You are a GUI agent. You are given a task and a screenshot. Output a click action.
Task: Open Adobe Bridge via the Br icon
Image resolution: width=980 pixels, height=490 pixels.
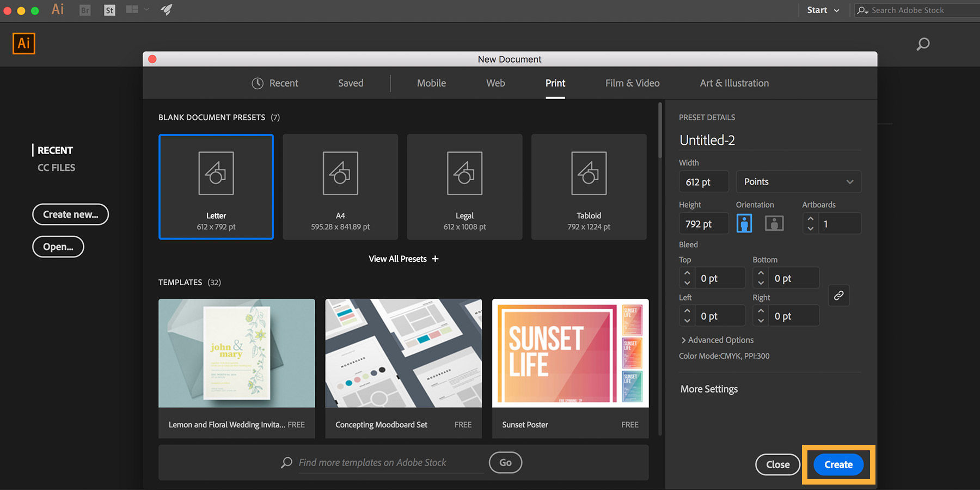(84, 10)
